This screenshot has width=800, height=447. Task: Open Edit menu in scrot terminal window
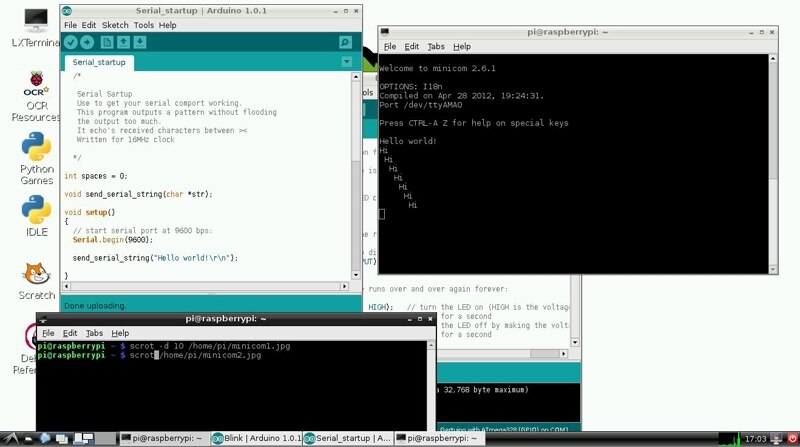70,333
